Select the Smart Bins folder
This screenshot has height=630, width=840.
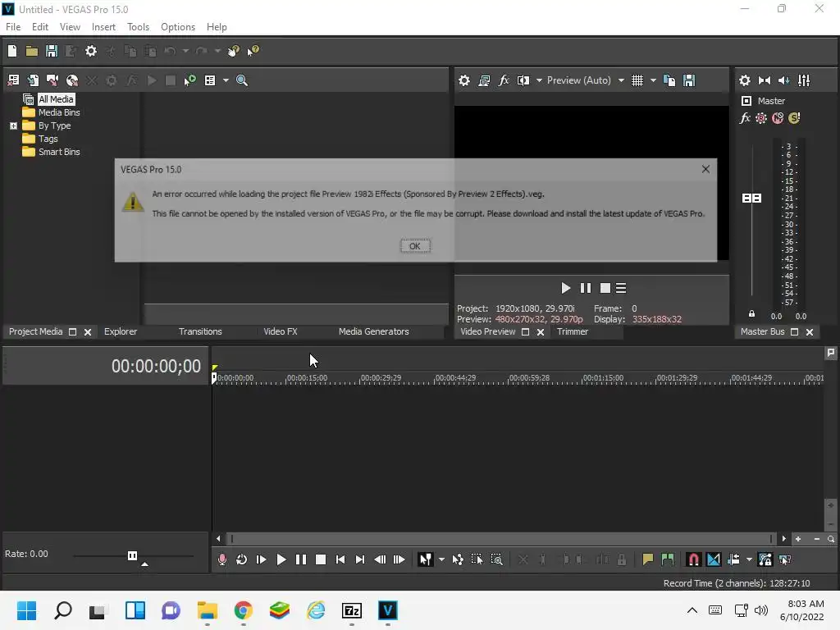click(59, 152)
